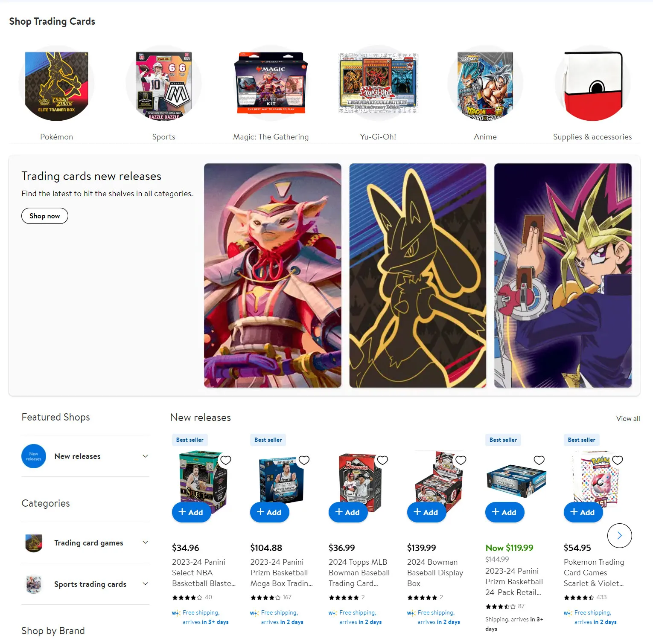Click next arrow in New releases carousel

pyautogui.click(x=619, y=536)
